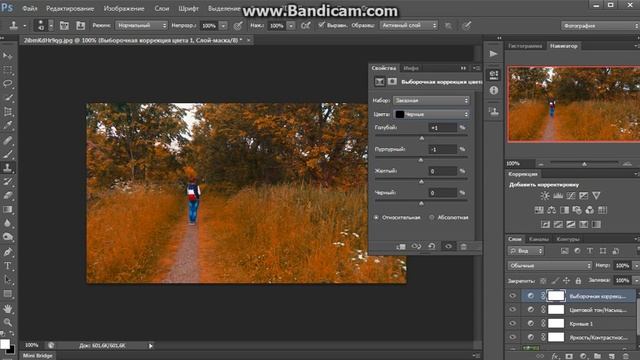Open the Режим Нормальный blend mode dropdown
Screen dimensions: 640x360
coord(141,26)
